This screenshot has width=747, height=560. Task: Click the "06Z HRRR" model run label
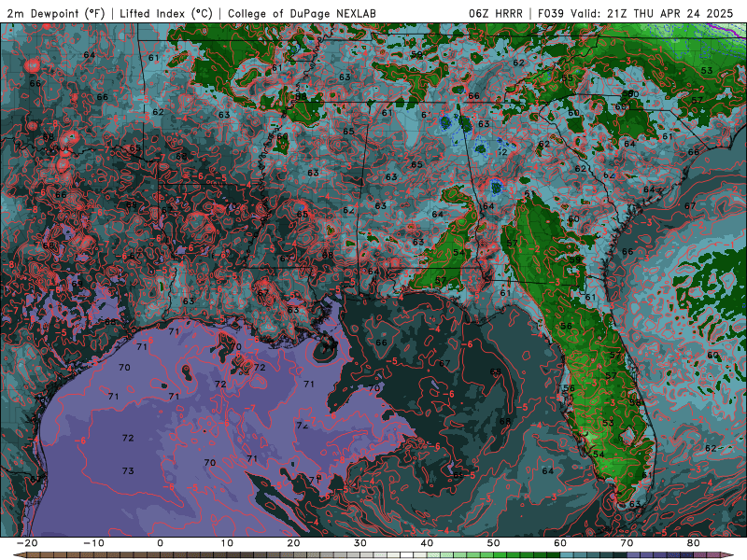[496, 14]
